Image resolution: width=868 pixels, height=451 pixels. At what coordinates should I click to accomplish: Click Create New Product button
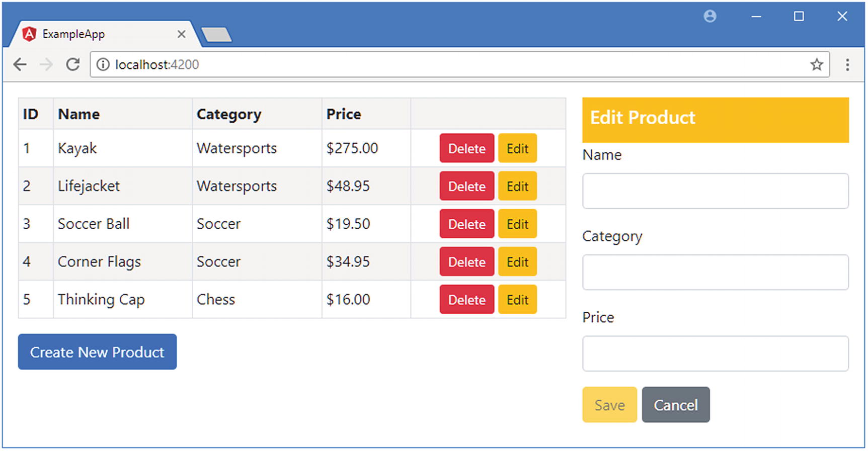(x=97, y=352)
